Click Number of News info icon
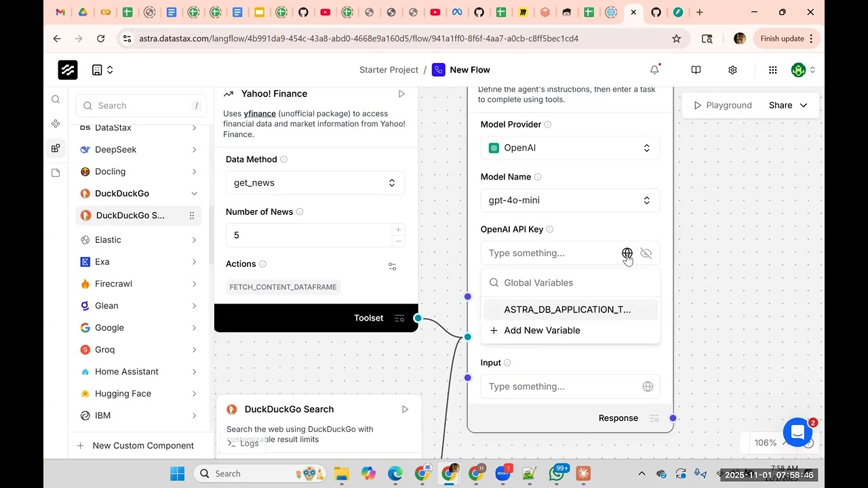The width and height of the screenshot is (868, 488). click(300, 211)
